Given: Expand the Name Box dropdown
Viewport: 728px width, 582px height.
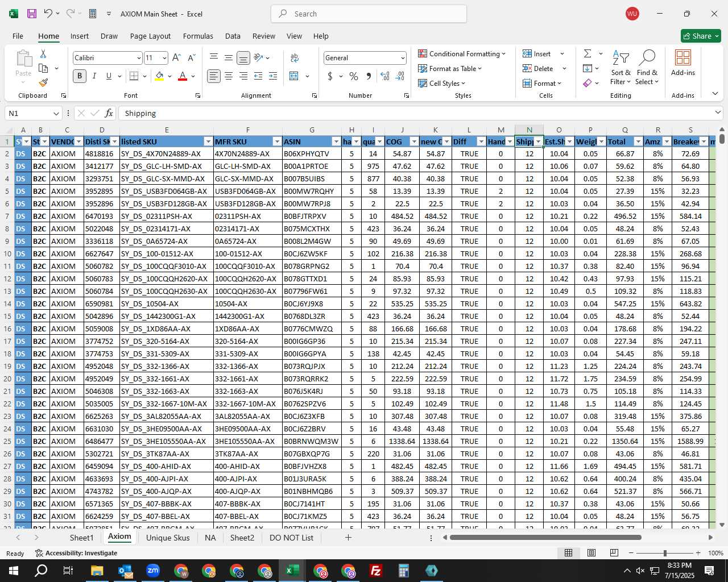Looking at the screenshot, I should 56,113.
